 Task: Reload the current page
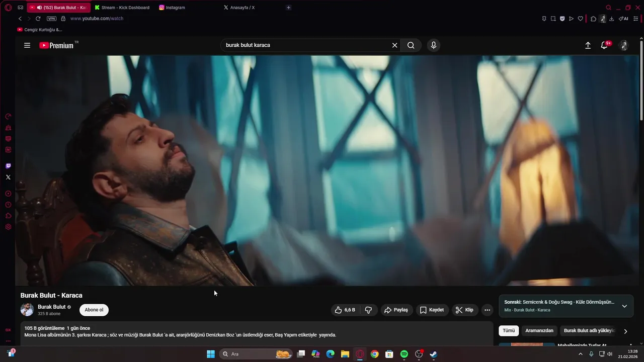pos(38,19)
